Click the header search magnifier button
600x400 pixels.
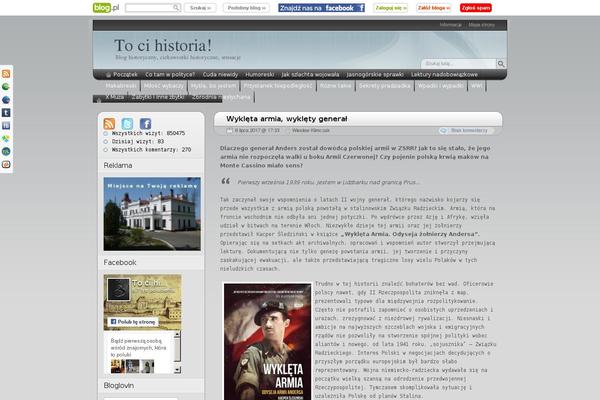click(x=501, y=64)
